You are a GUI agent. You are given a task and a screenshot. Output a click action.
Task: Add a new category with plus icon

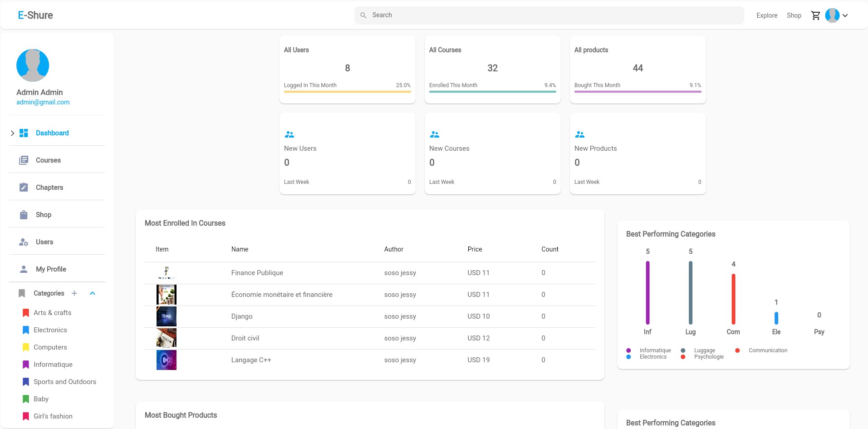[x=74, y=293]
